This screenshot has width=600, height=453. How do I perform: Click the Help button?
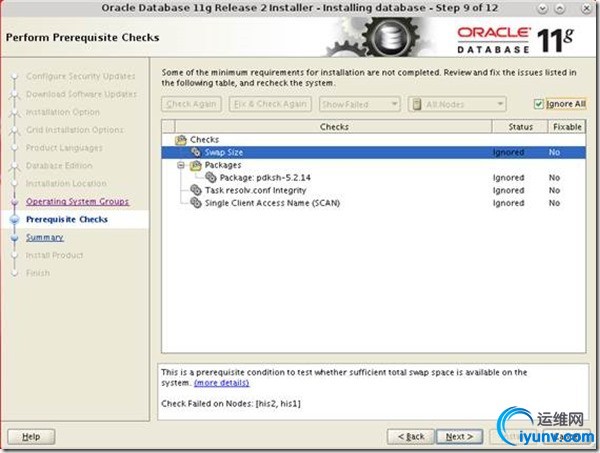[31, 437]
